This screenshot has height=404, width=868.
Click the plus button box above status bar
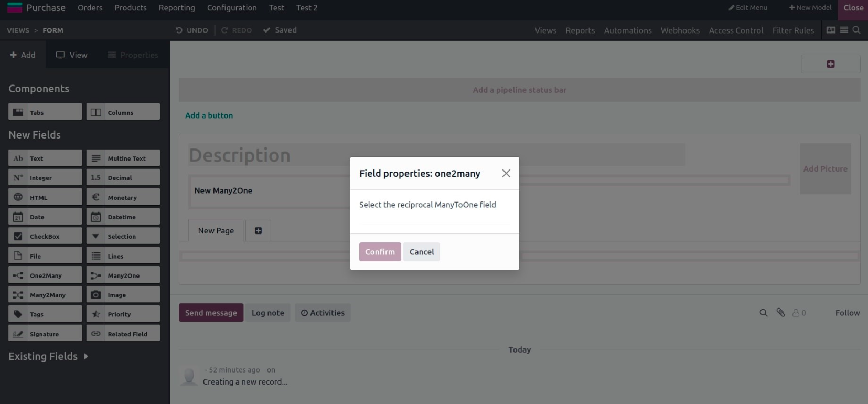(831, 64)
